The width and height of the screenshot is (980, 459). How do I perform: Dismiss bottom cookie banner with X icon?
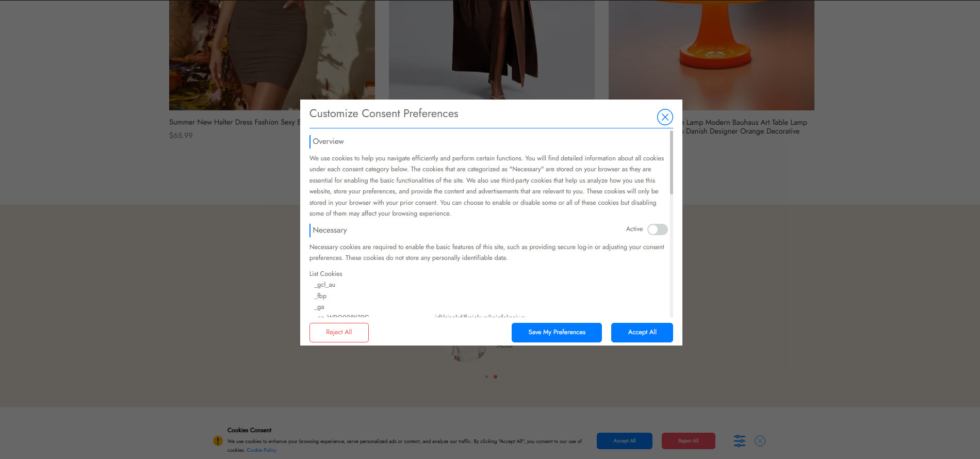pos(760,441)
